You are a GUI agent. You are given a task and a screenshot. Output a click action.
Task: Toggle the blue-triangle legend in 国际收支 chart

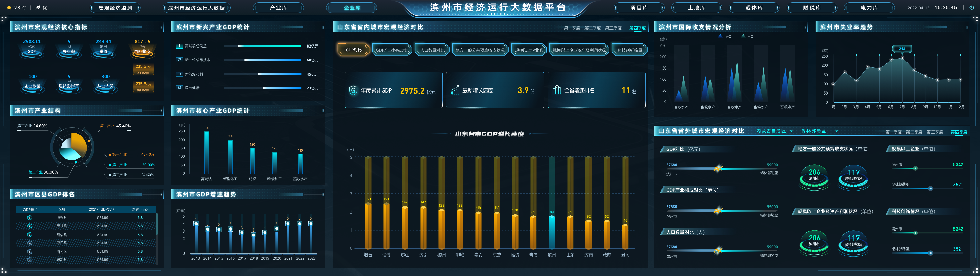[725, 37]
